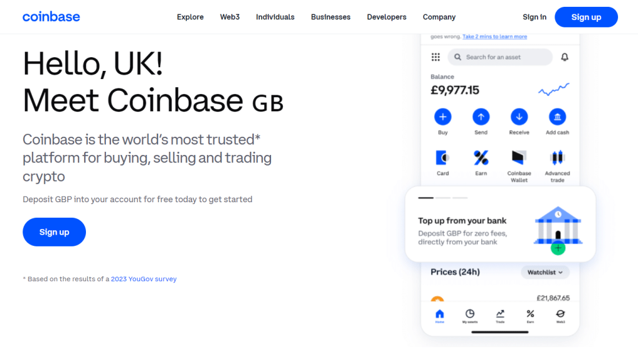This screenshot has width=638, height=364.
Task: Select the Home tab in bottom navigation
Action: pyautogui.click(x=440, y=314)
